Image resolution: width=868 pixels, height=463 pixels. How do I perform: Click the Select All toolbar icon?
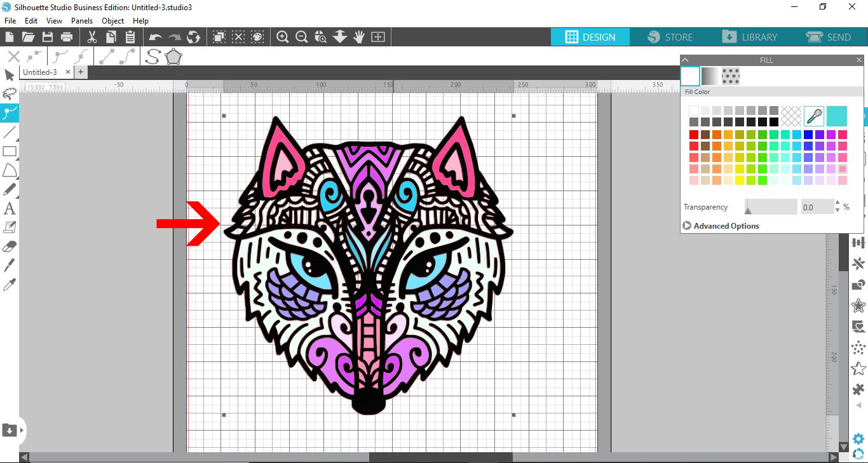coord(219,37)
